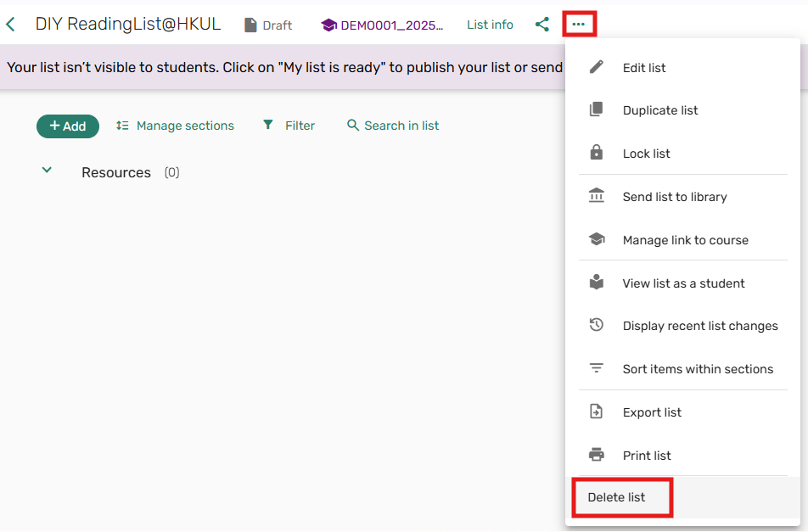The image size is (808, 532).
Task: Open the three-dot more options menu
Action: tap(579, 25)
